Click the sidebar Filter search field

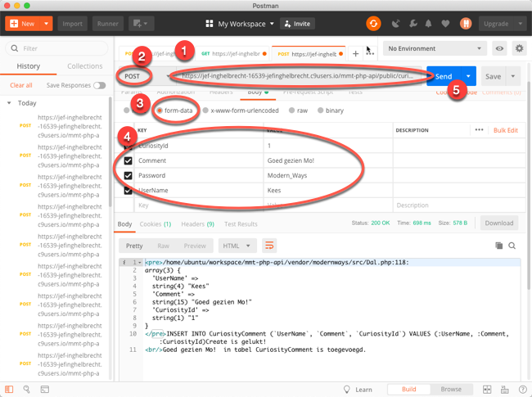point(56,48)
